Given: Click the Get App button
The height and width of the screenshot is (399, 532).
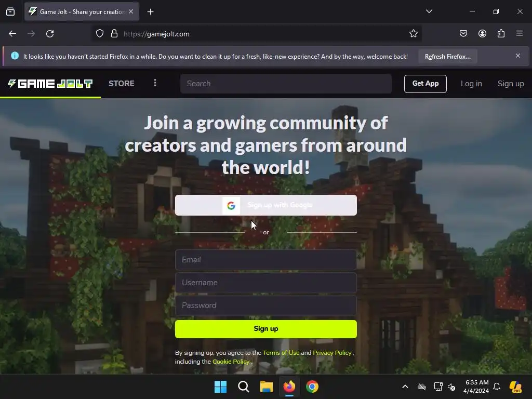Looking at the screenshot, I should [425, 84].
